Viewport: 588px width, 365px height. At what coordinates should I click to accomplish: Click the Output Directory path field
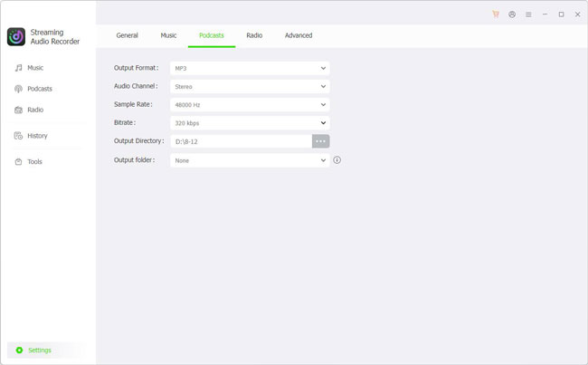click(x=242, y=141)
